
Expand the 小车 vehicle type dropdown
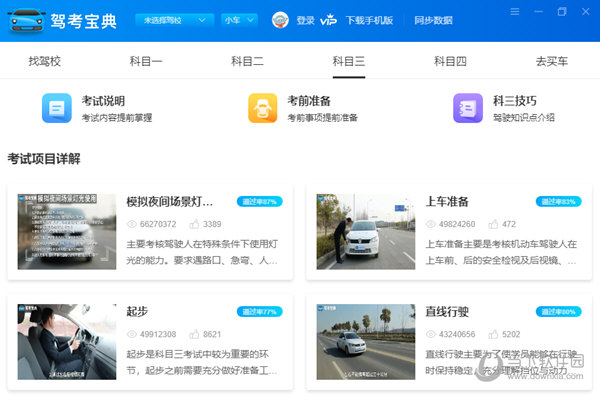click(x=239, y=20)
